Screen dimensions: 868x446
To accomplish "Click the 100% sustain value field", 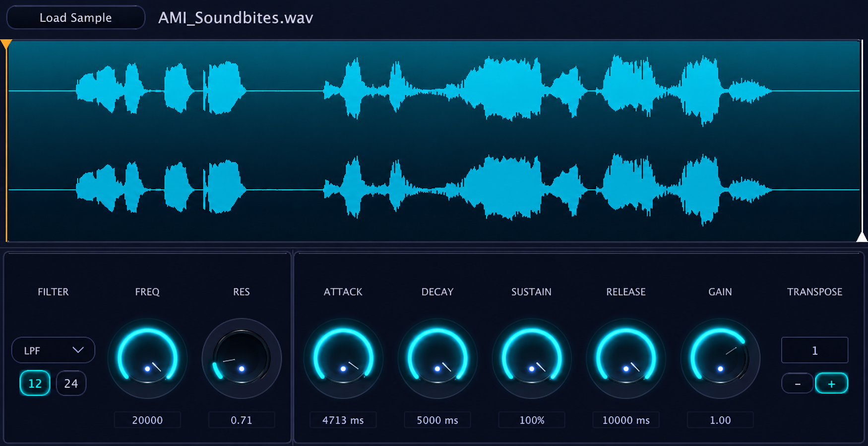I will (x=532, y=420).
